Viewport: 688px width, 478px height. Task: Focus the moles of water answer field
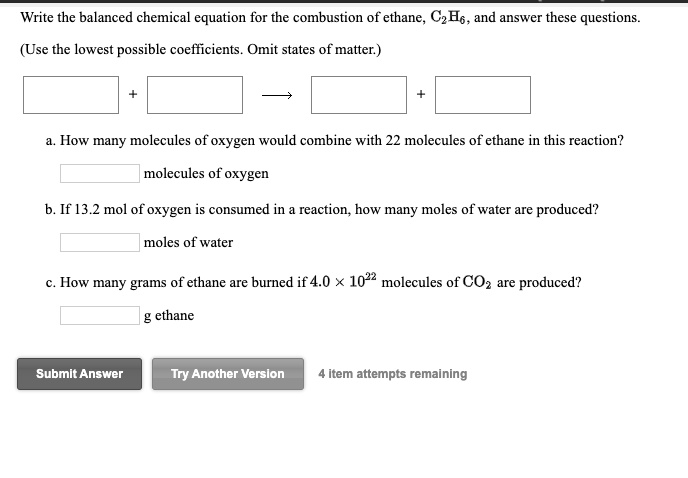coord(99,243)
